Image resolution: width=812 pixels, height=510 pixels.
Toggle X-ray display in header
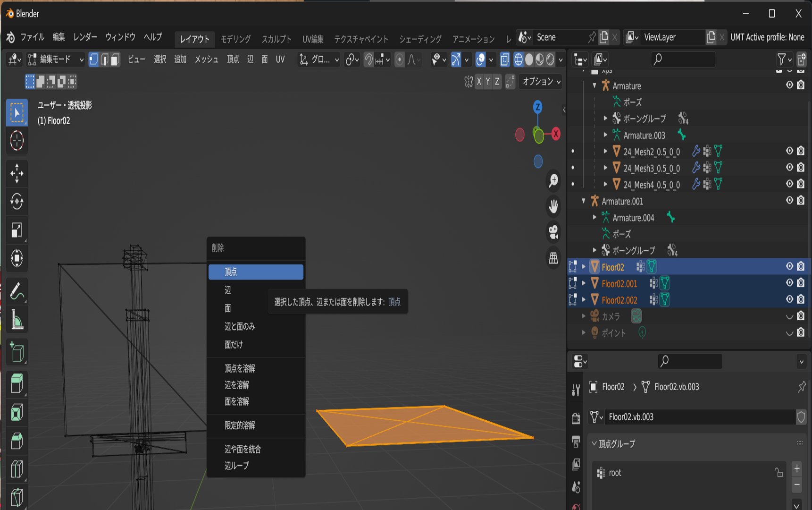505,59
